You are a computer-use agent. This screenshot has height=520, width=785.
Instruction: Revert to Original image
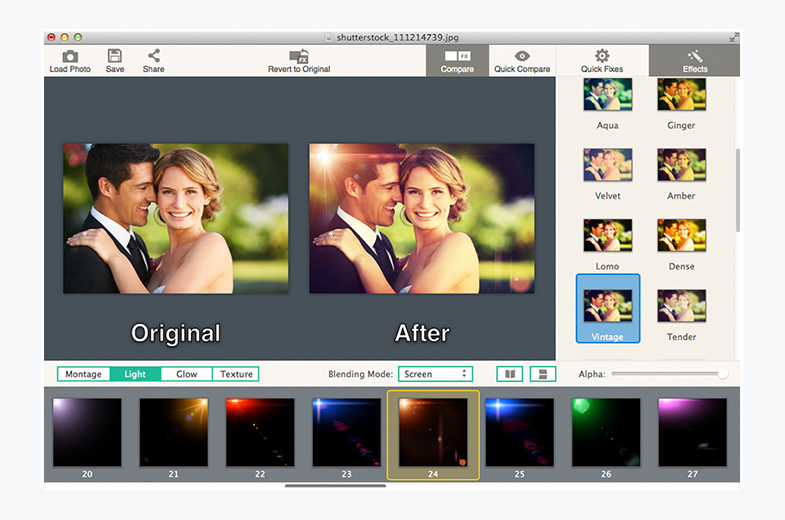click(298, 57)
